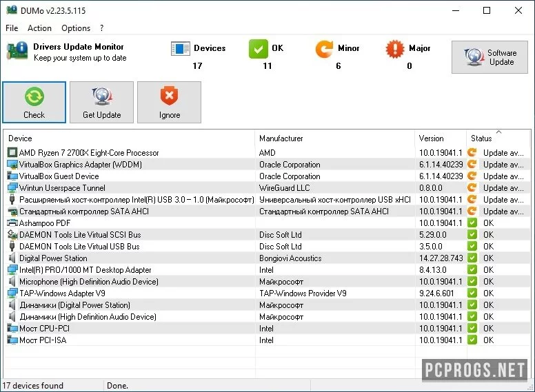Select DAEMON Tools Lite Virtual SCSI Bus row

[267, 234]
